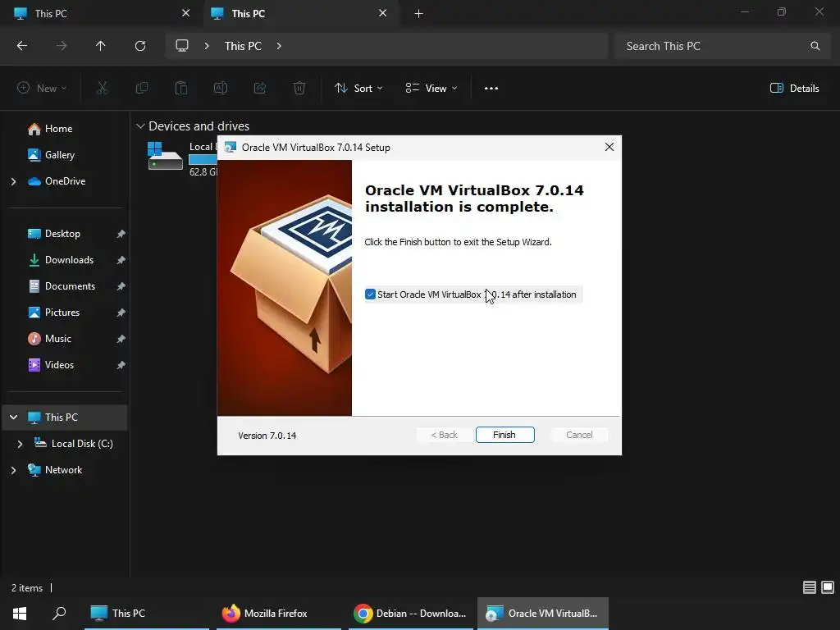This screenshot has height=630, width=840.
Task: Select This PC in the navigation pane
Action: click(61, 418)
